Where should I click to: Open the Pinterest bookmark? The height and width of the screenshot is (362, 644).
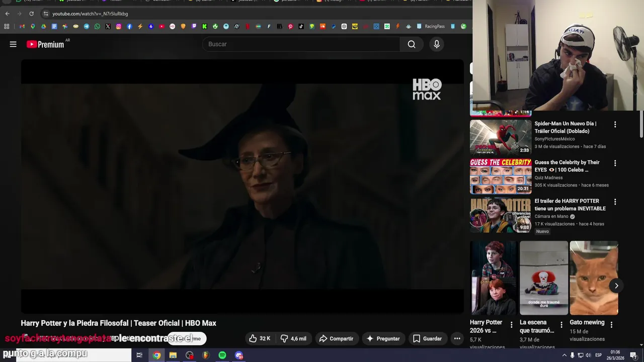tap(290, 26)
